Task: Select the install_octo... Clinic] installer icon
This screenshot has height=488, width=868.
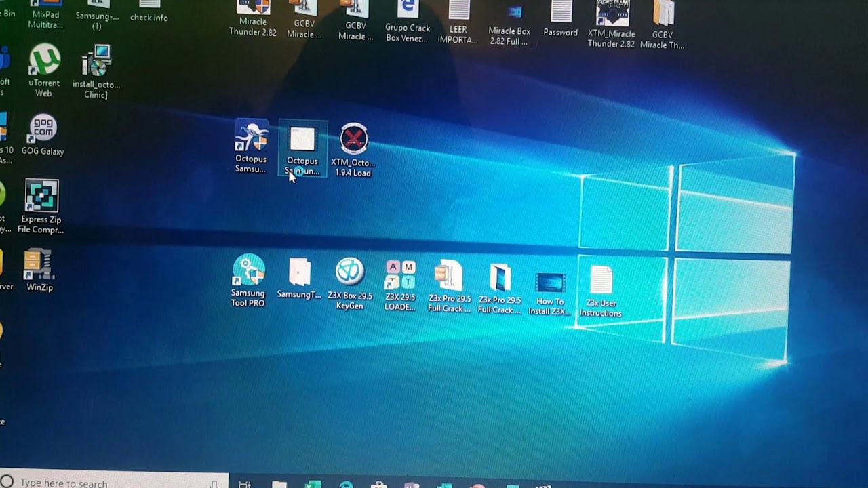Action: pyautogui.click(x=96, y=72)
